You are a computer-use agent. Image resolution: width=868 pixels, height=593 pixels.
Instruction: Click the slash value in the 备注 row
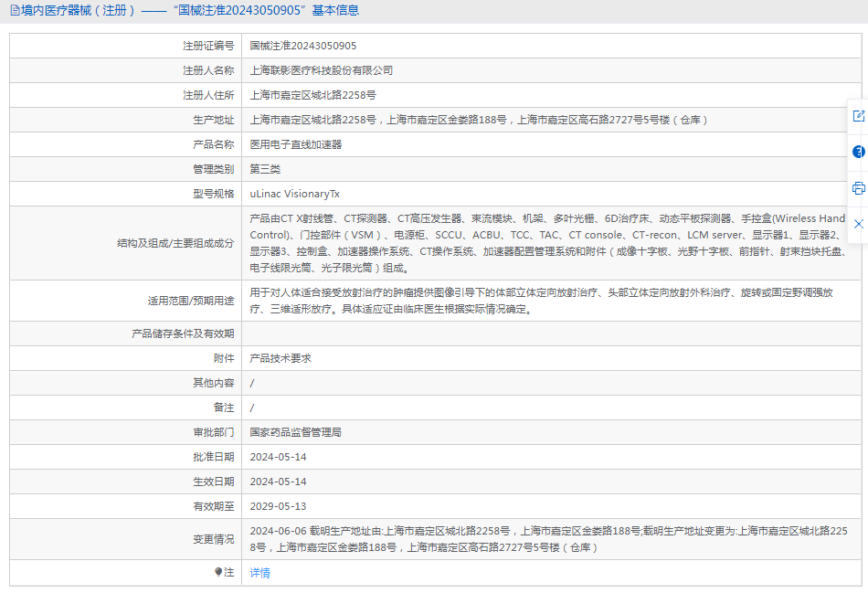click(252, 408)
